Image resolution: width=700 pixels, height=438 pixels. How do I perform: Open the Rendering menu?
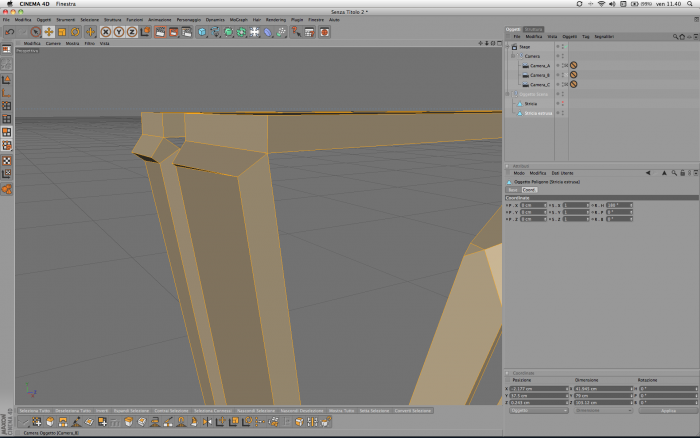tap(276, 20)
